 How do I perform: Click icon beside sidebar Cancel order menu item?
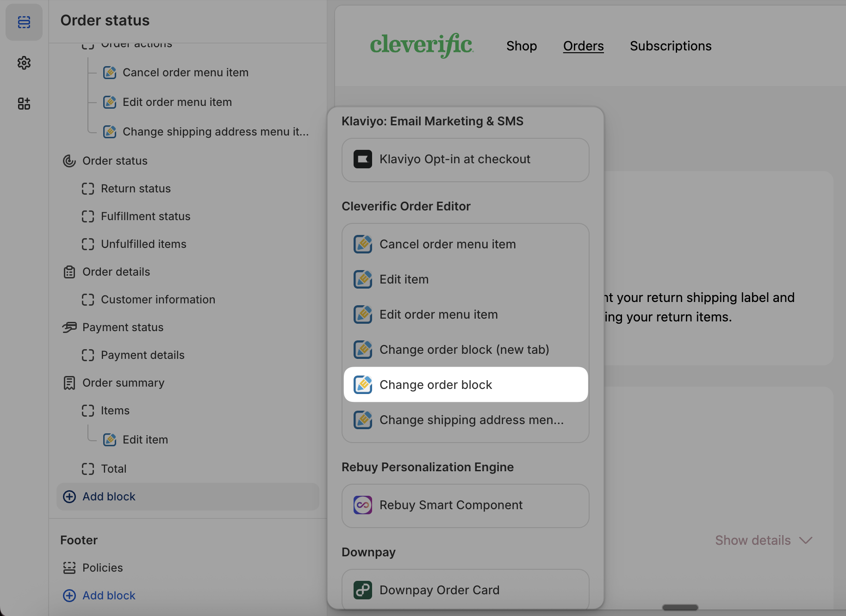click(110, 73)
